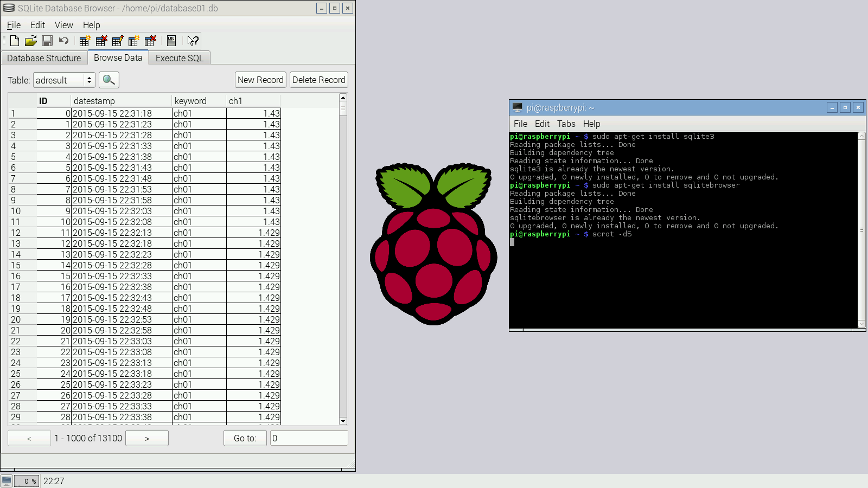This screenshot has height=488, width=868.
Task: Switch to the Database Structure tab
Action: click(x=44, y=58)
